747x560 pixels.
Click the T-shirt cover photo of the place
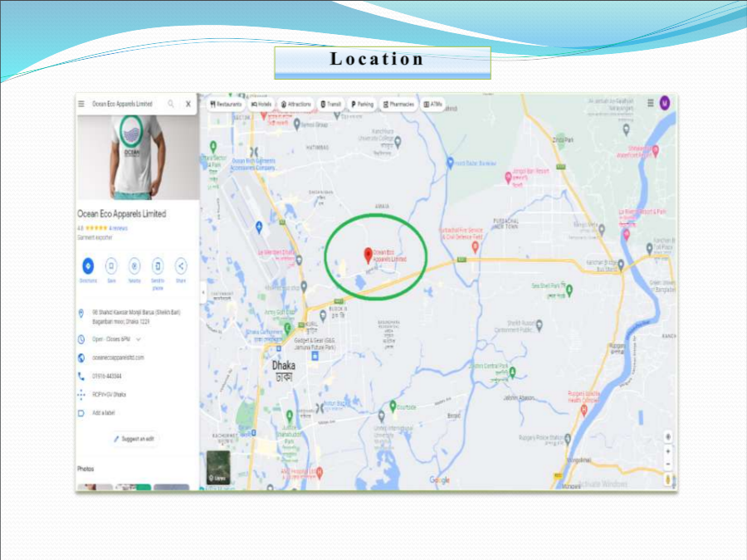(138, 158)
